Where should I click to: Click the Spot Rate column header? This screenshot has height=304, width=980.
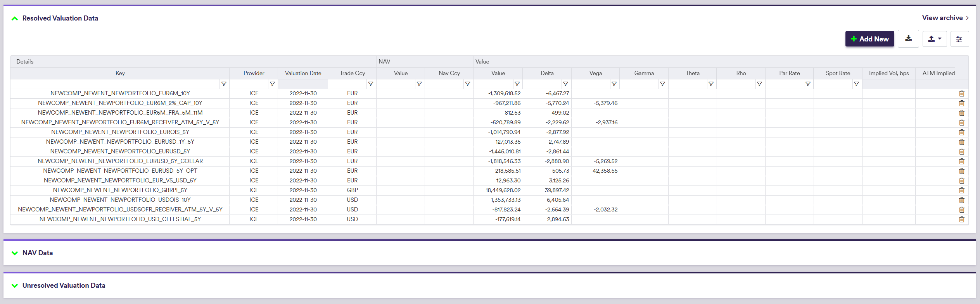tap(838, 73)
